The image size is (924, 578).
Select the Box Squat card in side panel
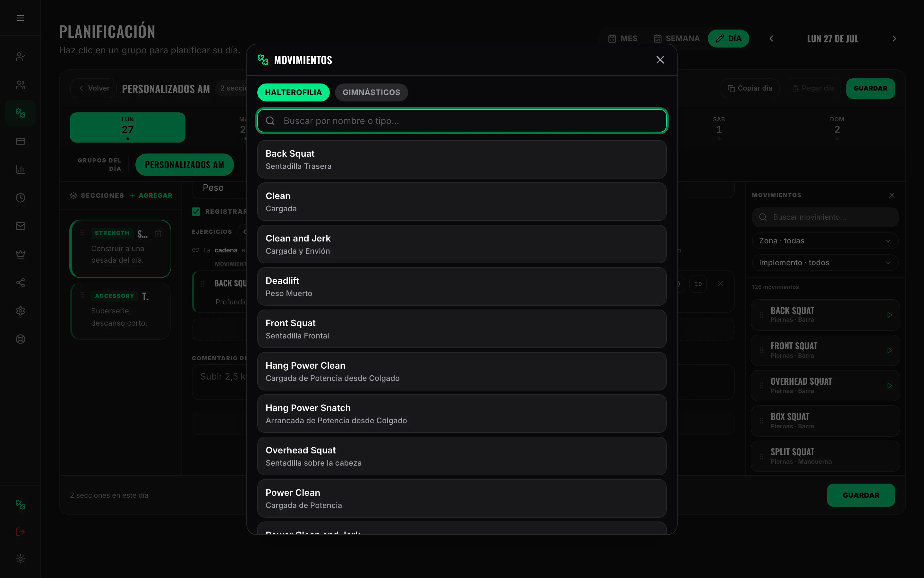click(x=825, y=421)
